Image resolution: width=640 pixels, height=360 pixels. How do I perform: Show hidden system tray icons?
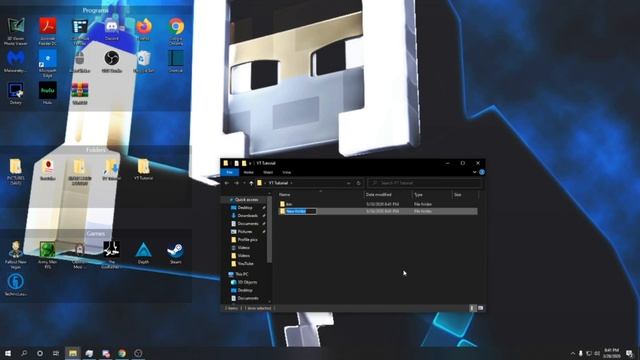[573, 353]
